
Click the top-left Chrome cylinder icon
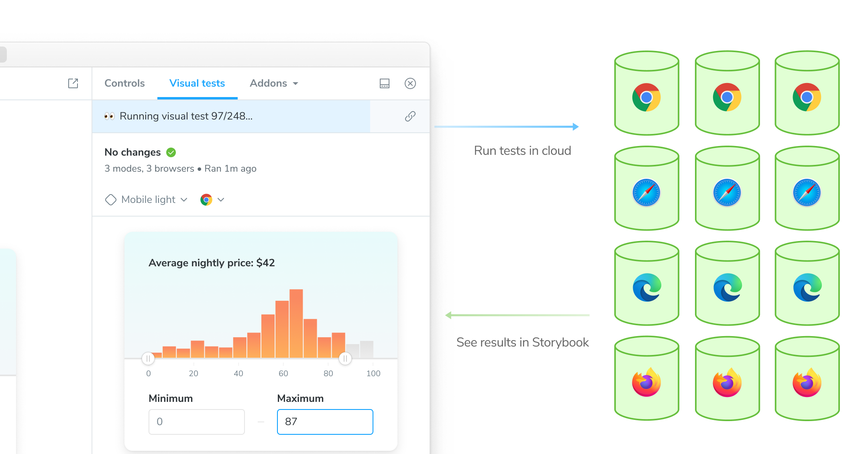(646, 97)
